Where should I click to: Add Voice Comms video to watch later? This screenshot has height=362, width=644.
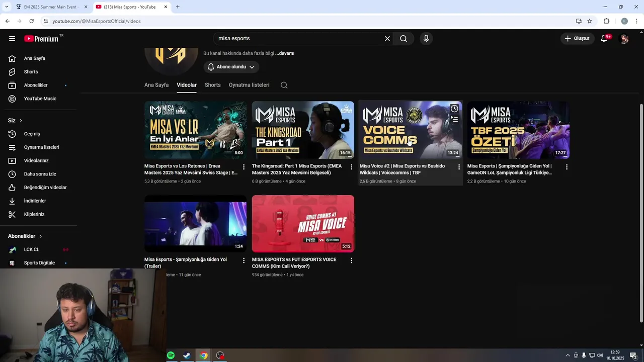coord(454,109)
